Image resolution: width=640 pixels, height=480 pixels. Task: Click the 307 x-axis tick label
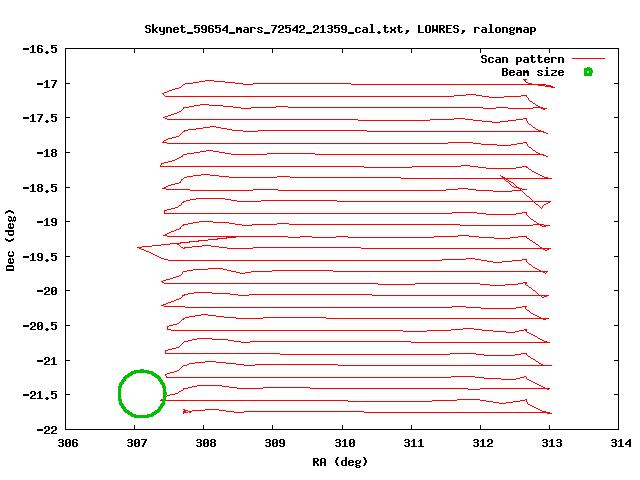[x=137, y=443]
